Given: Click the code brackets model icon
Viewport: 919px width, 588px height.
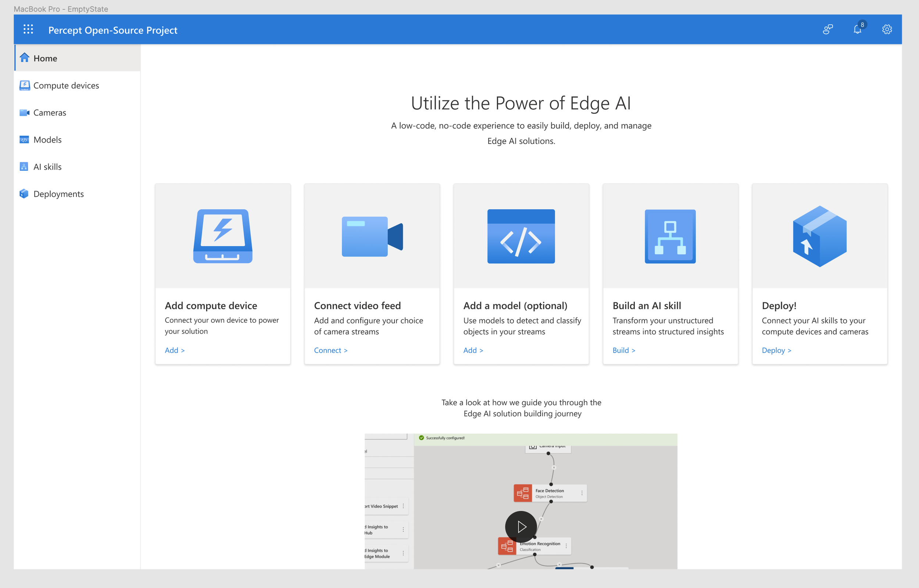Looking at the screenshot, I should tap(521, 236).
